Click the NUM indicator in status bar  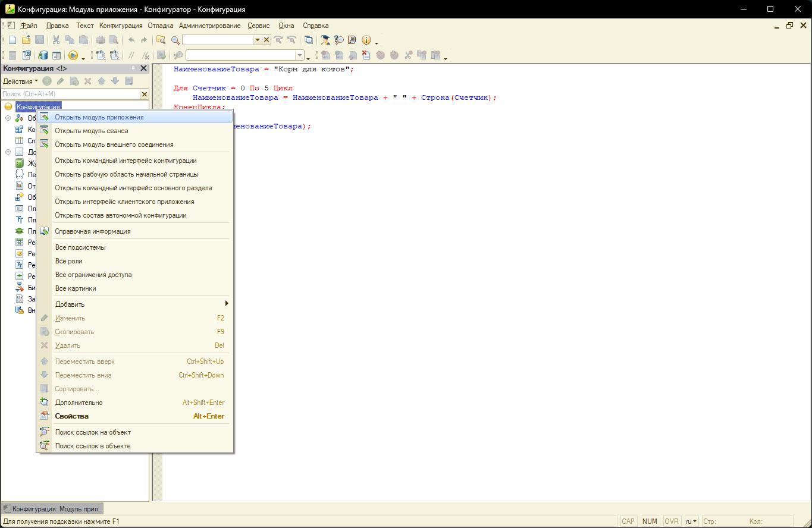tap(650, 521)
